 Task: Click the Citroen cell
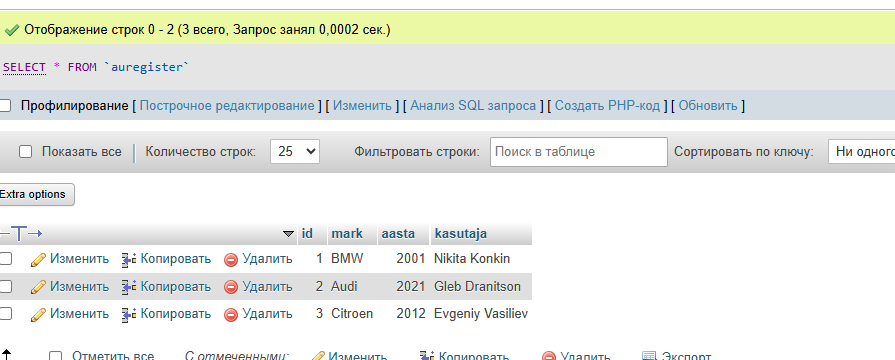[x=352, y=314]
